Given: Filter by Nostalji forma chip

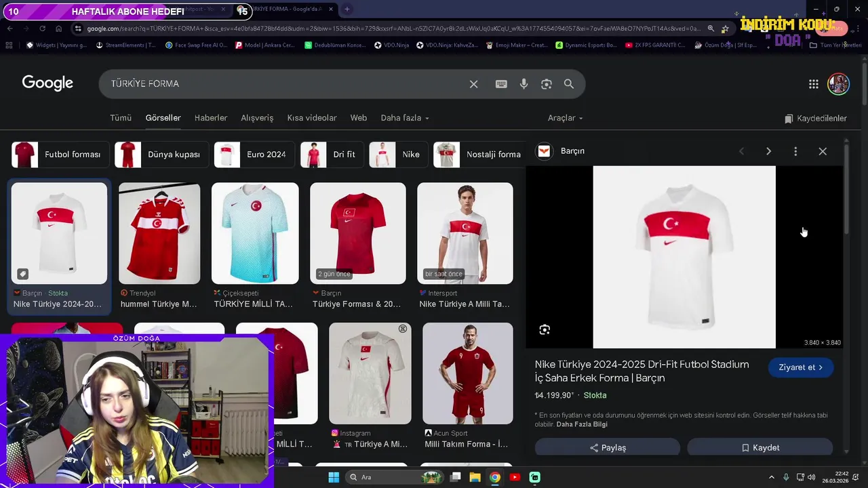Looking at the screenshot, I should point(479,155).
